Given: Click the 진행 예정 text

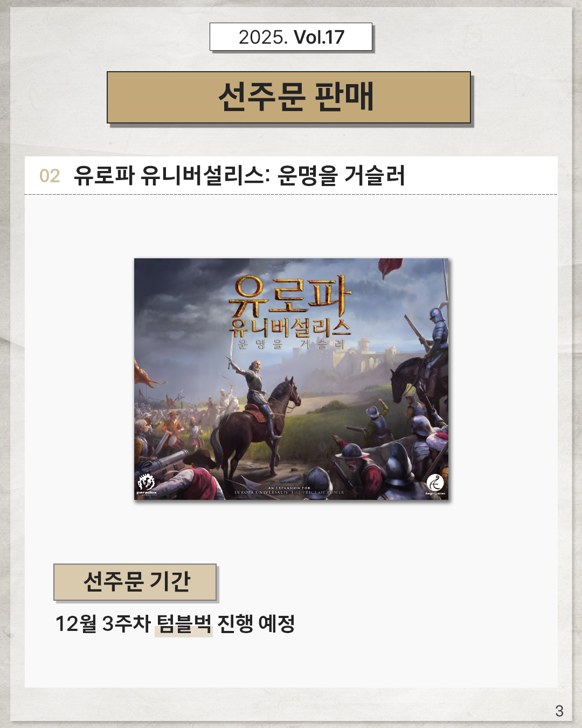Looking at the screenshot, I should 256,623.
